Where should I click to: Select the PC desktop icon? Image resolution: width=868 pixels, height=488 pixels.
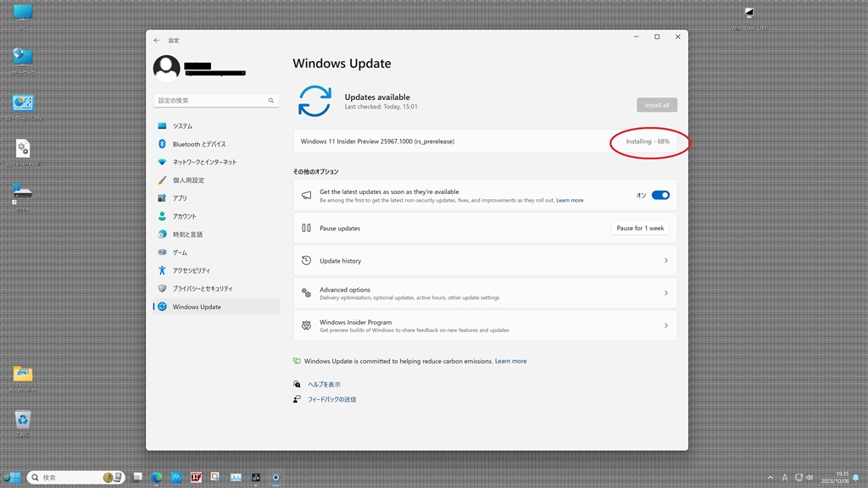(23, 17)
